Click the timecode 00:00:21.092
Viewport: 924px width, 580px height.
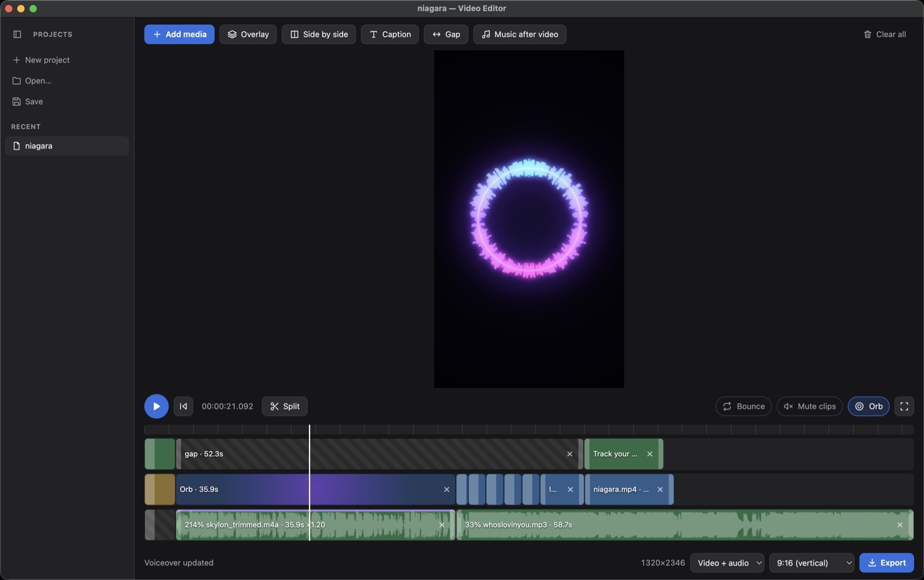tap(228, 406)
